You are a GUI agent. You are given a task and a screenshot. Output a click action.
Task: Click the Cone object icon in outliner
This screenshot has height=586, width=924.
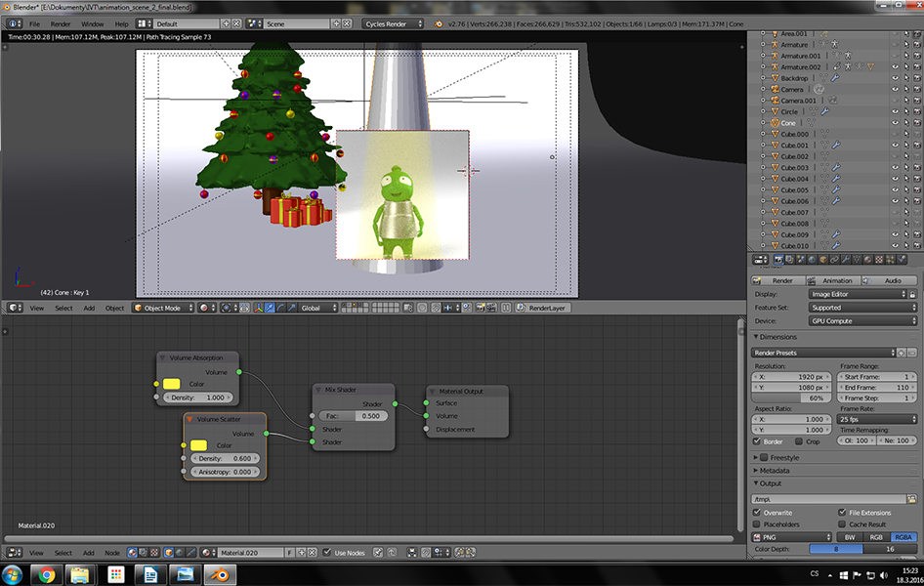[x=774, y=123]
